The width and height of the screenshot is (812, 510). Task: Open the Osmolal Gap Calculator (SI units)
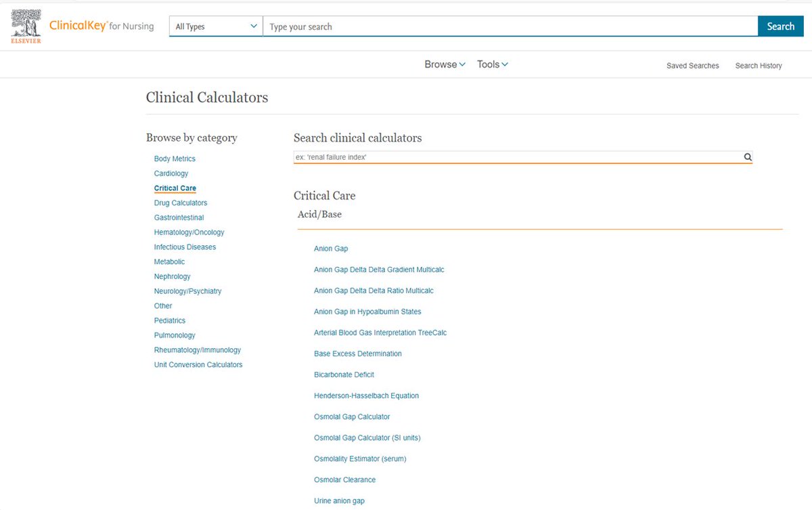[367, 438]
